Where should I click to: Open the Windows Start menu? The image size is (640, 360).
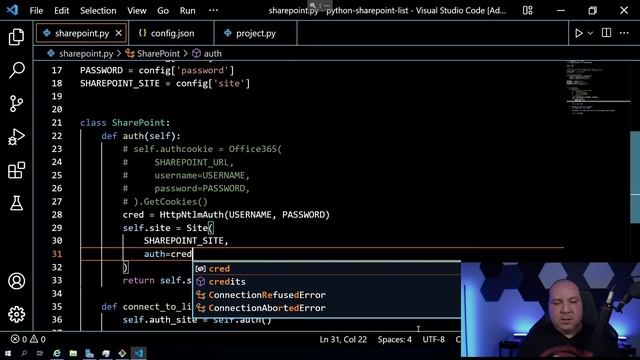pyautogui.click(x=7, y=353)
